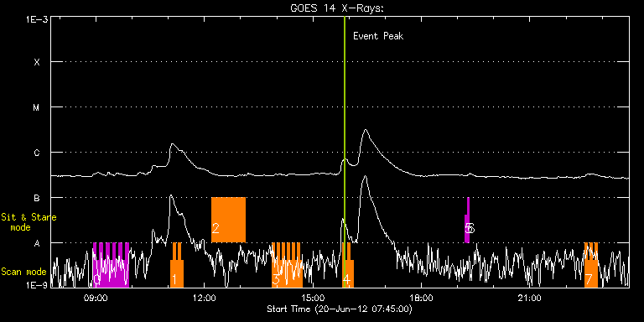Click the X flare class axis label
The image size is (644, 322).
[x=37, y=62]
